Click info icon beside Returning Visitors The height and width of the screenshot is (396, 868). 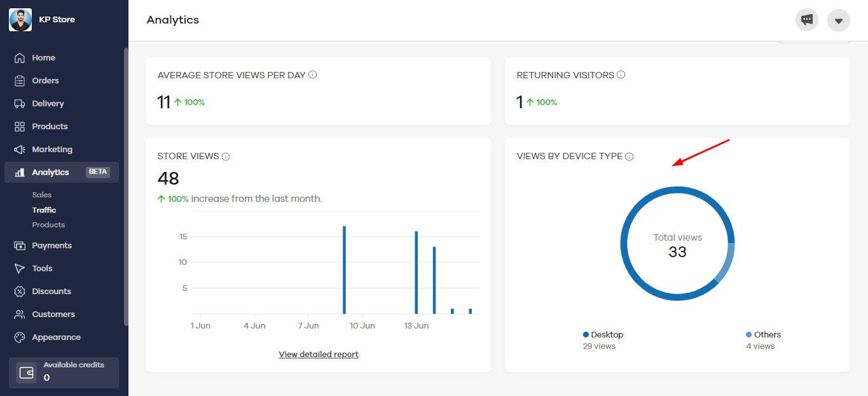pos(621,74)
